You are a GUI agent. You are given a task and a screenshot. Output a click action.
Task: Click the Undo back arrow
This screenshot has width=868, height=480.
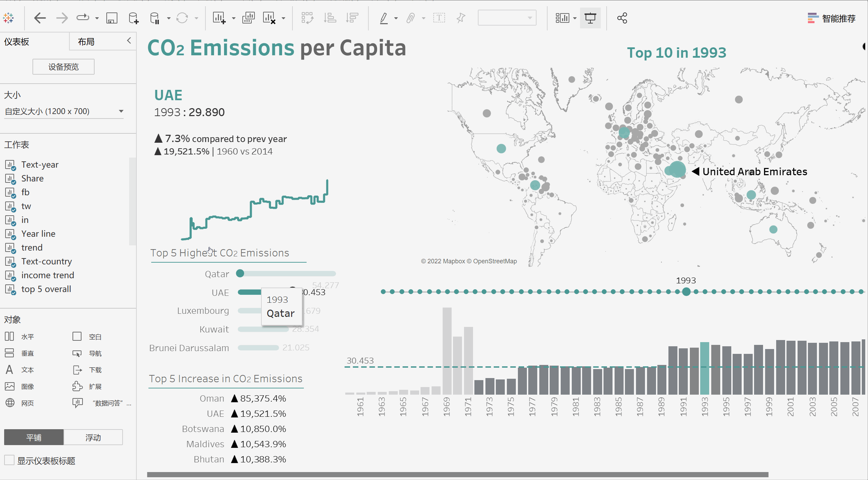coord(40,18)
